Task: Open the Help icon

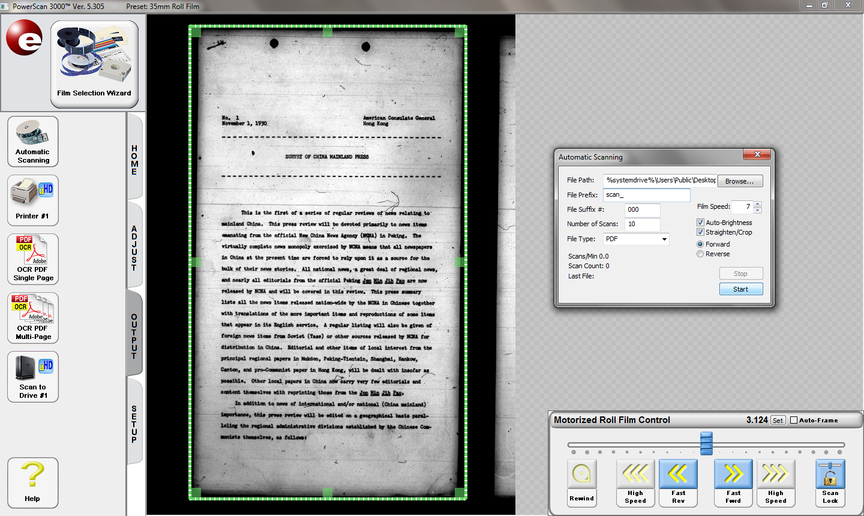Action: [x=33, y=481]
